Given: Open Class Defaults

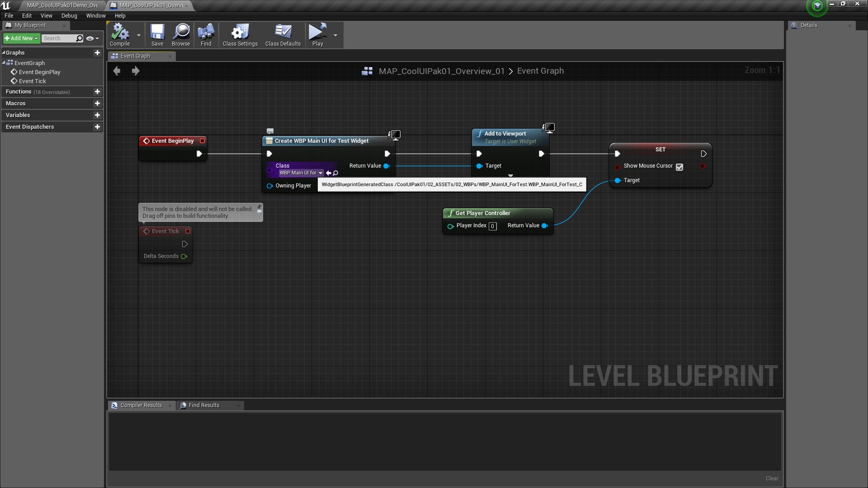Looking at the screenshot, I should 283,34.
